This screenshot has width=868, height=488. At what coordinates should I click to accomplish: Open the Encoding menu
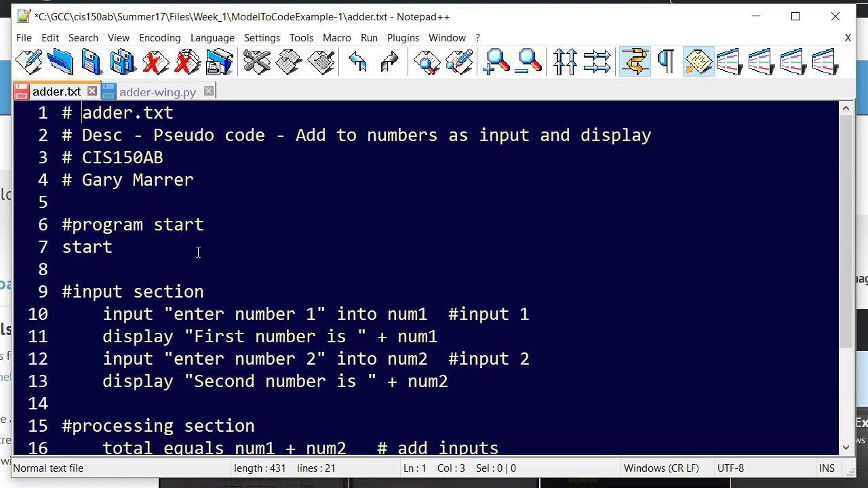160,38
